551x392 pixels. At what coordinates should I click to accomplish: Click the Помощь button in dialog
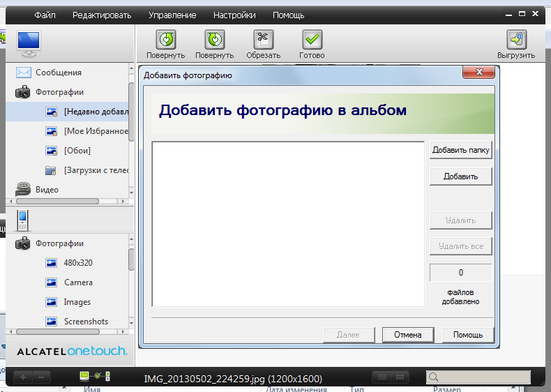pyautogui.click(x=467, y=335)
